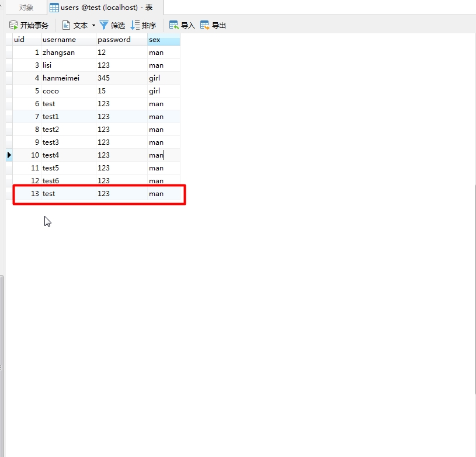
Task: Click the uid 6 cell
Action: click(x=27, y=104)
